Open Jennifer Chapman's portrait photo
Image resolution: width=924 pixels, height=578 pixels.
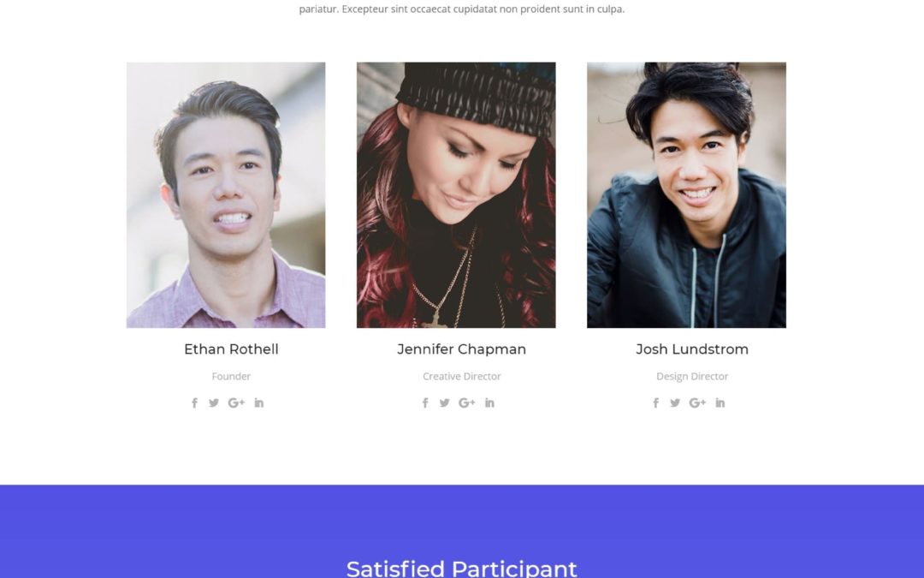[456, 195]
